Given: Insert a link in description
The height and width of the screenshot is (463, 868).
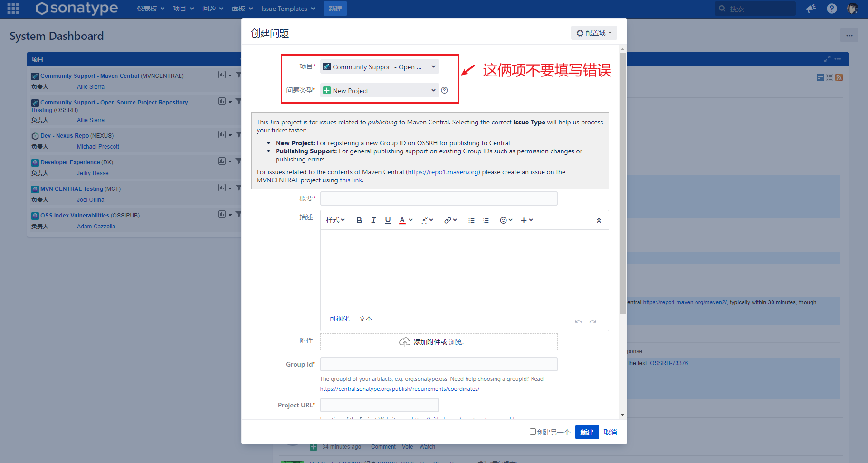Looking at the screenshot, I should [450, 220].
